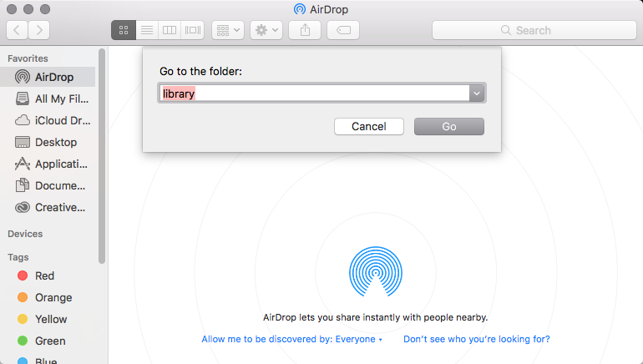Select the Green tag
The width and height of the screenshot is (643, 364).
pos(48,341)
